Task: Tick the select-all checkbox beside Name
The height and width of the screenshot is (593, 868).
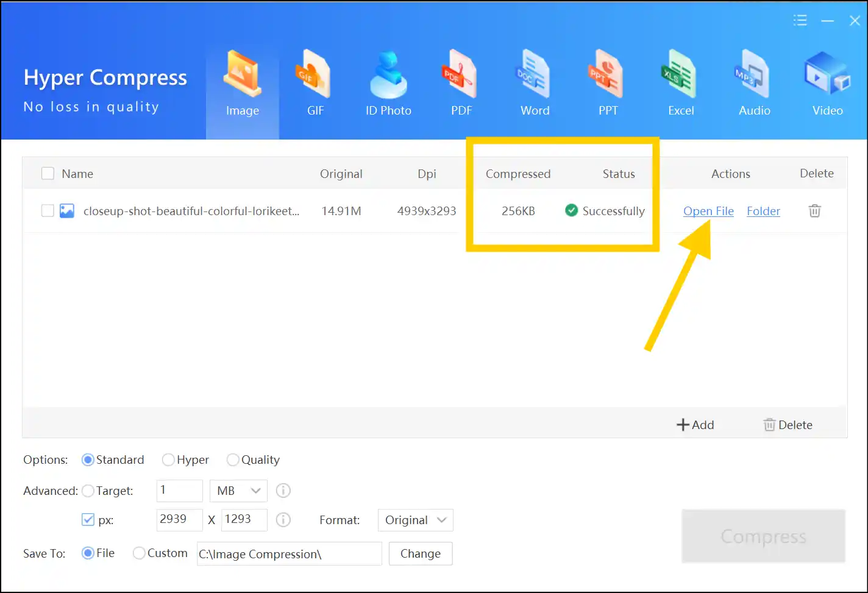Action: click(x=48, y=174)
